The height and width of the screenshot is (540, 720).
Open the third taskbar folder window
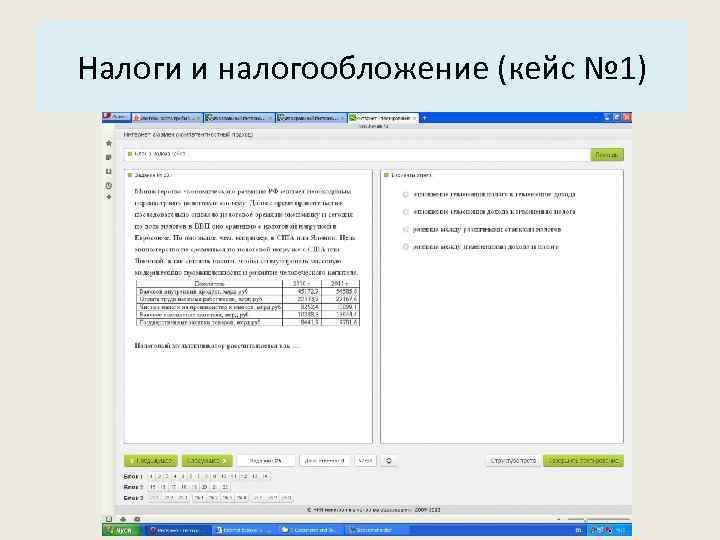pos(310,530)
